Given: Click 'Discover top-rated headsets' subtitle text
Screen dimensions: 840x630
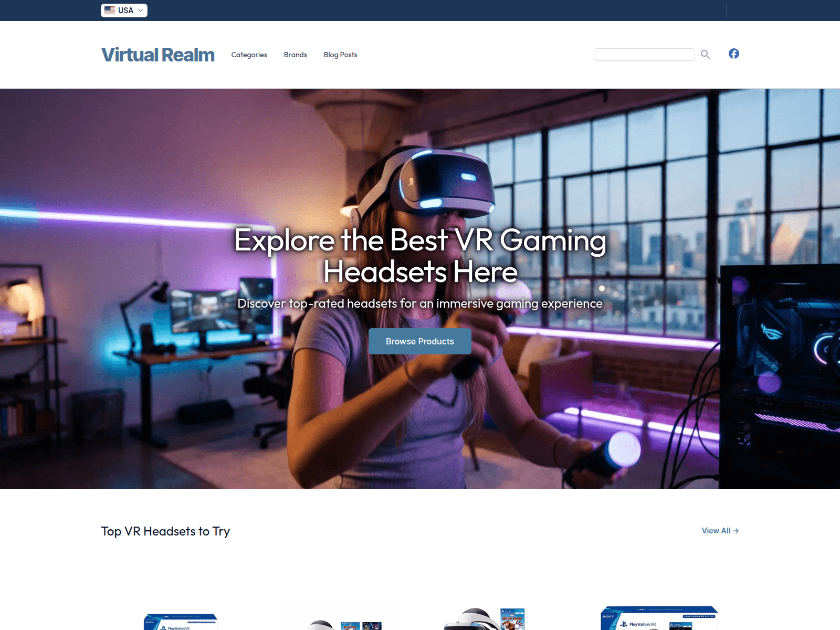Looking at the screenshot, I should coord(420,303).
